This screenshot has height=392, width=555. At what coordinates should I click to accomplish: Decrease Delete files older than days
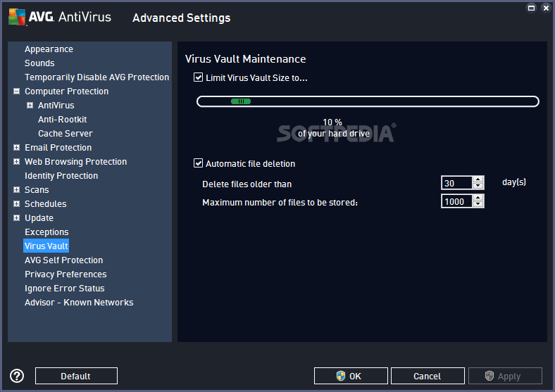click(x=478, y=186)
